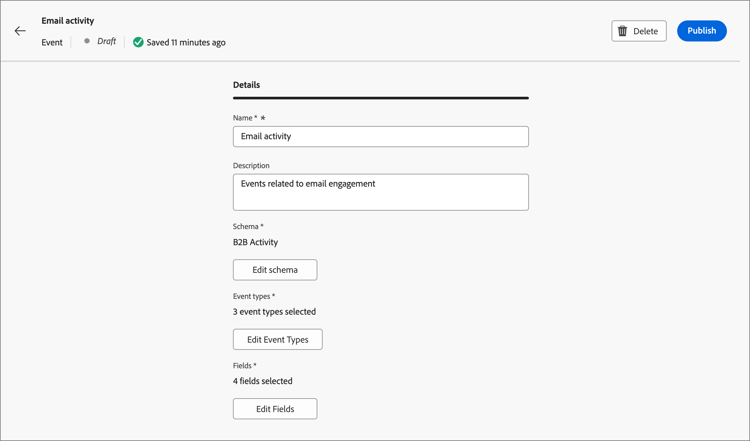Click the Draft status text
Screen dimensions: 750x441
pyautogui.click(x=106, y=42)
